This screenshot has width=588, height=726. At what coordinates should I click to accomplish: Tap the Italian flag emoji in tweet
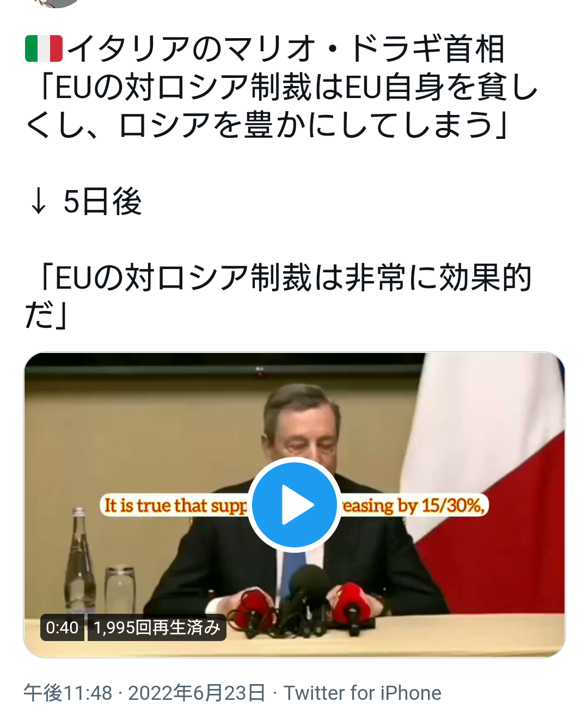click(x=44, y=48)
